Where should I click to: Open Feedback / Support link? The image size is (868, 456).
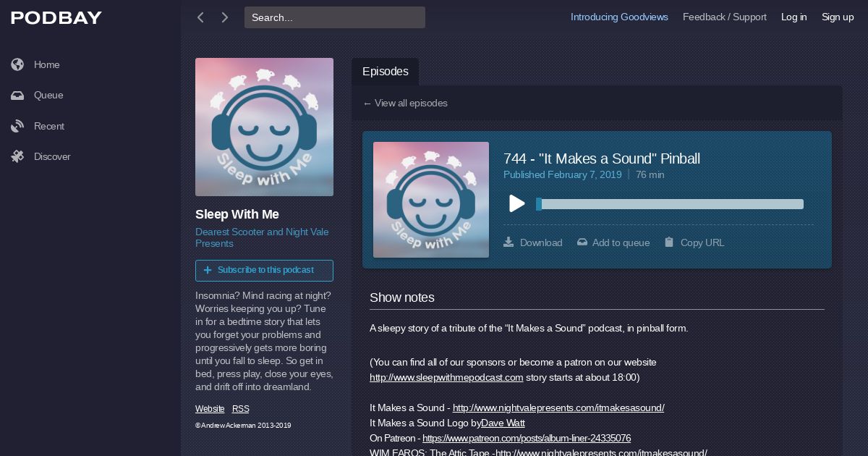725,17
